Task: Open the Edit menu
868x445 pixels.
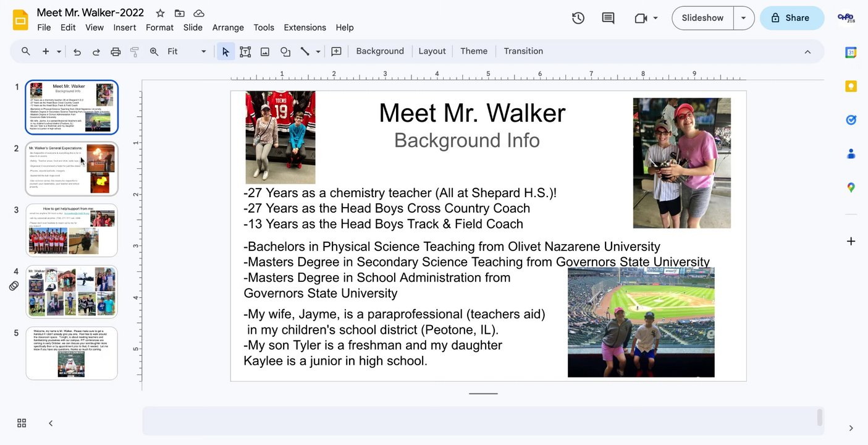Action: (x=68, y=27)
